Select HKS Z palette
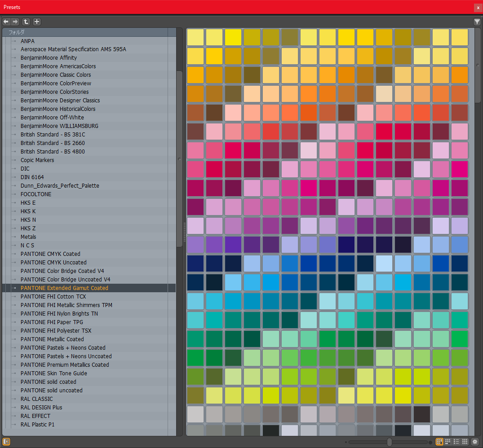Viewport: 483px width, 448px height. tap(28, 228)
